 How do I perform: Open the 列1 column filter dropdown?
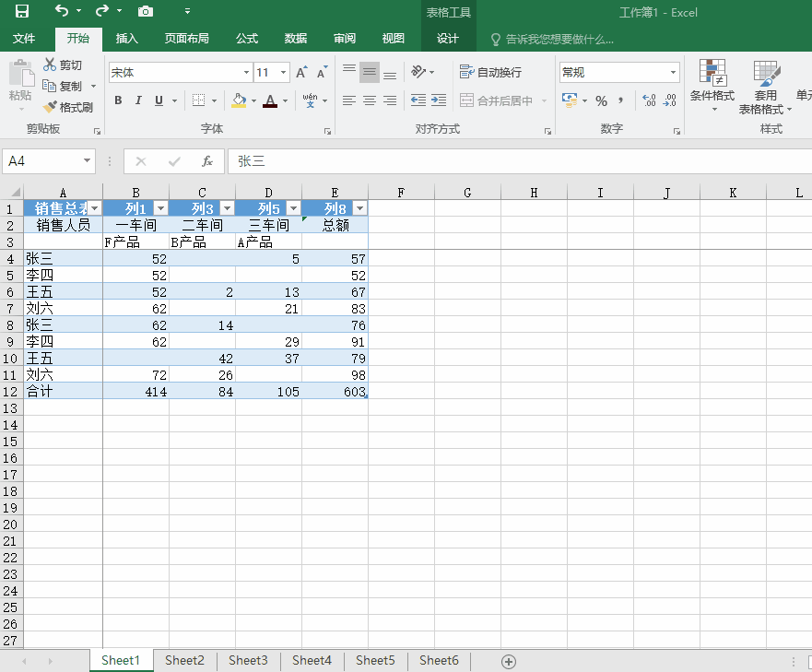[159, 208]
